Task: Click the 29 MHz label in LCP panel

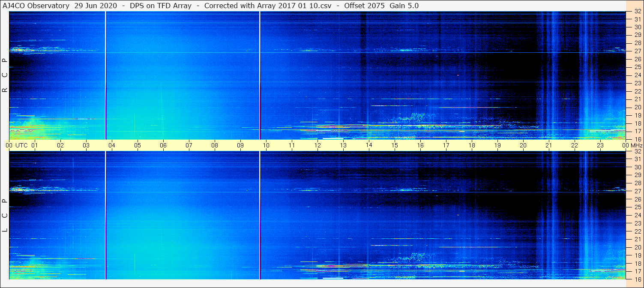Action: tap(637, 175)
